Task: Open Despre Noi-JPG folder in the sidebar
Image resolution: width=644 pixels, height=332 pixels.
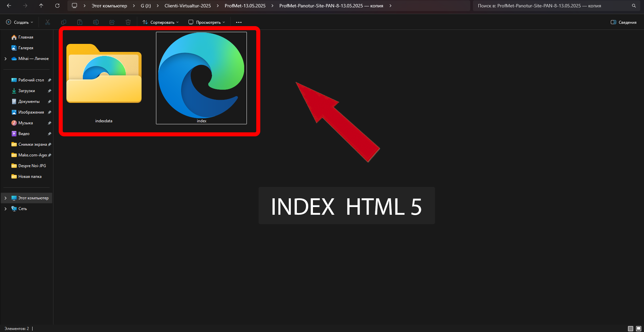Action: 29,166
